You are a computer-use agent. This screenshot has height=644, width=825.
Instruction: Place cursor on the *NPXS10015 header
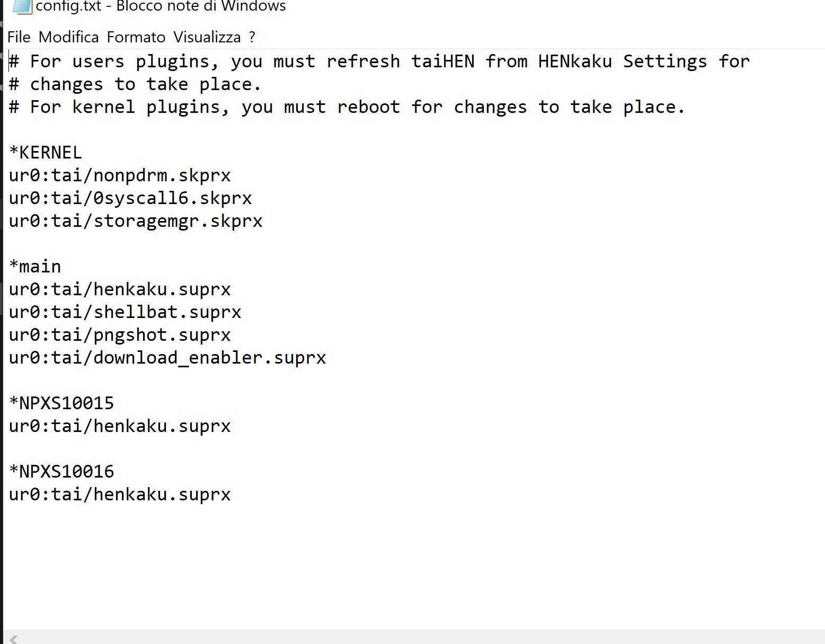[61, 403]
